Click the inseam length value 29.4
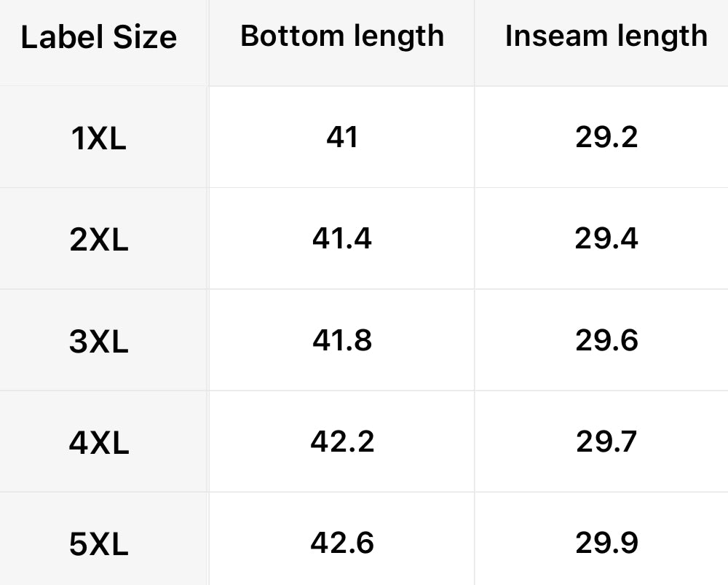This screenshot has width=728, height=585. coord(606,238)
